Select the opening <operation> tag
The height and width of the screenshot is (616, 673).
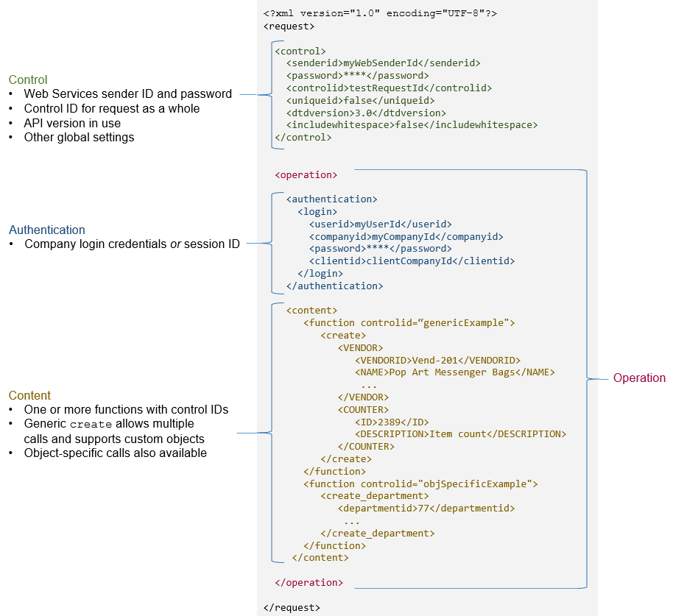306,175
